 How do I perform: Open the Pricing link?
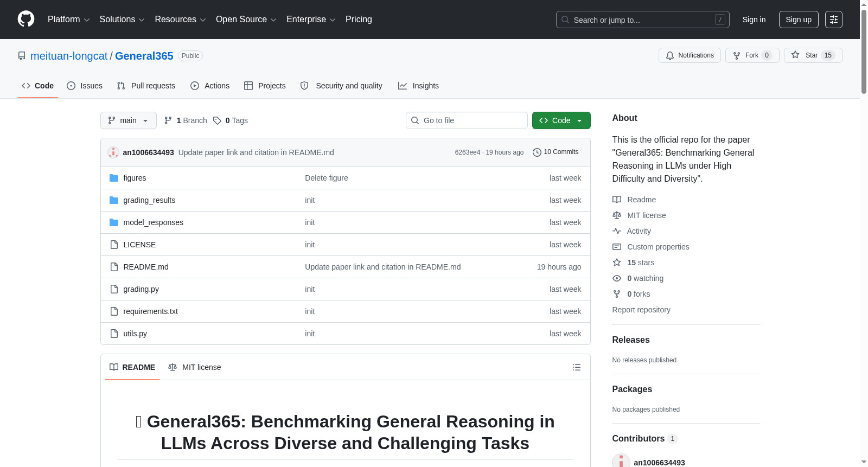click(x=359, y=20)
